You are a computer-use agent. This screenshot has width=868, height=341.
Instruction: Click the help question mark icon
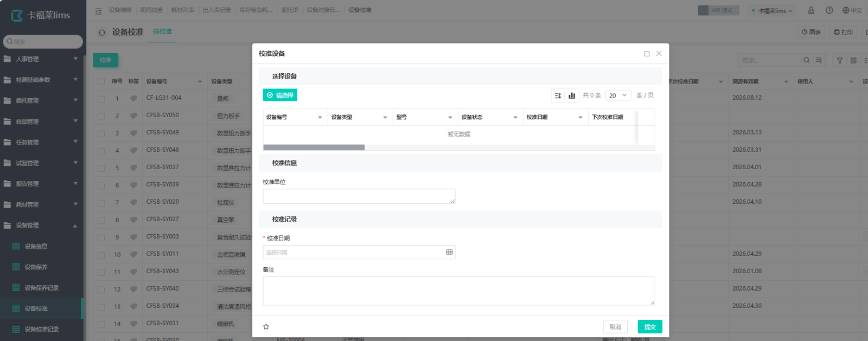click(829, 10)
